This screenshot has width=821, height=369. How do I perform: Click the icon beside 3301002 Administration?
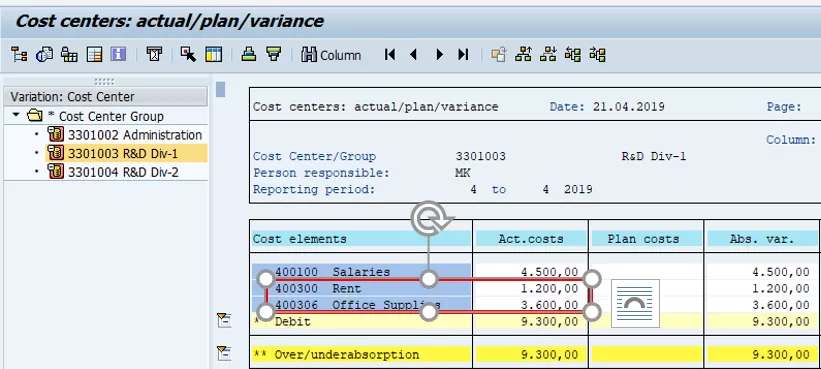(56, 135)
